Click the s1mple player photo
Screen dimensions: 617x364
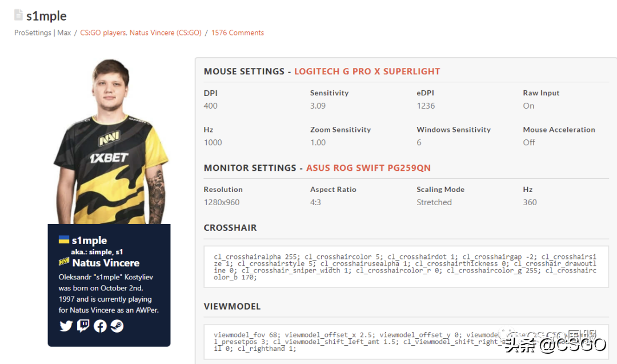point(110,142)
